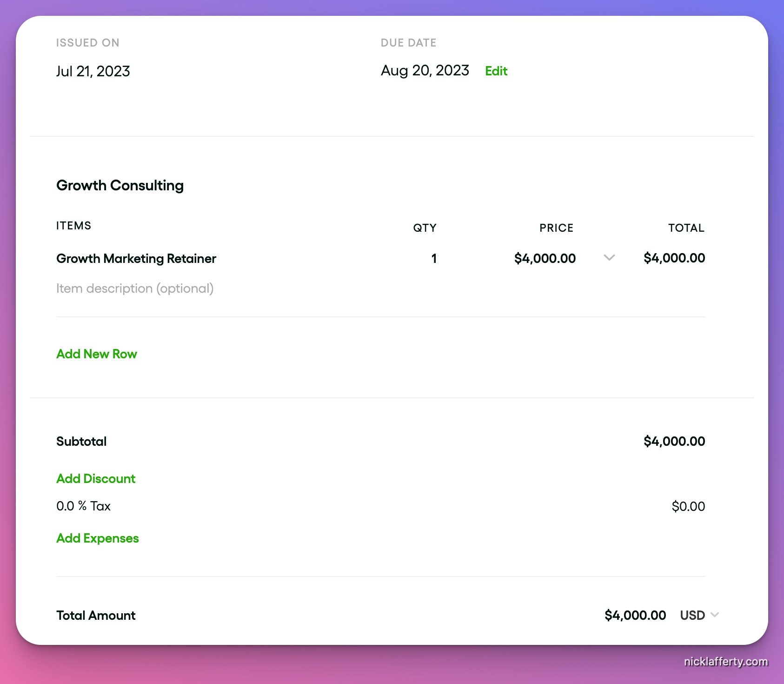Click the TOTAL column header
Screen dimensions: 784x684
pyautogui.click(x=685, y=228)
